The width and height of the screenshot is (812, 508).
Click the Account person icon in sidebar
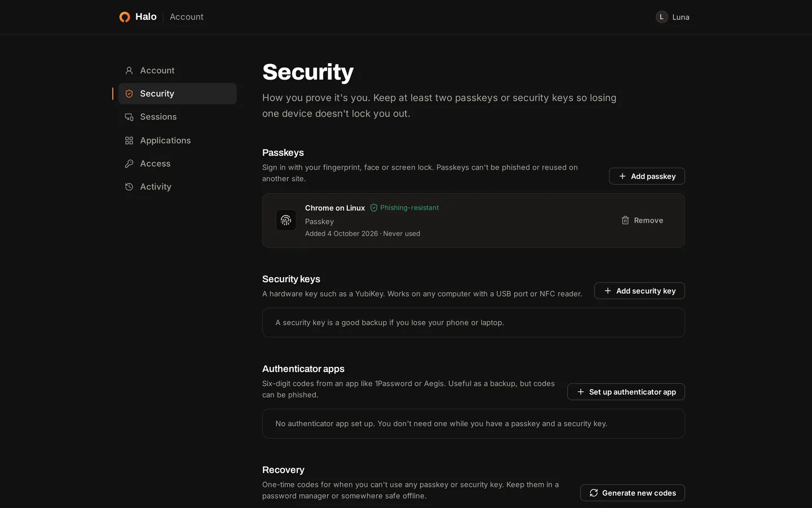[x=129, y=71]
